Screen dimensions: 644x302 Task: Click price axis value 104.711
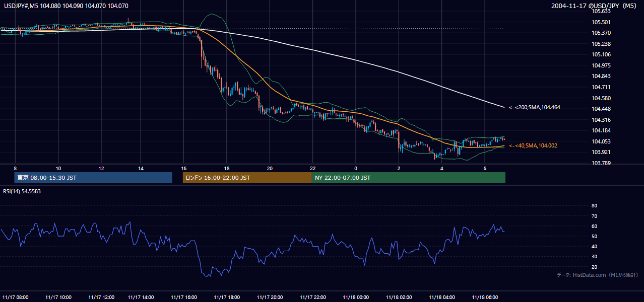coord(601,87)
